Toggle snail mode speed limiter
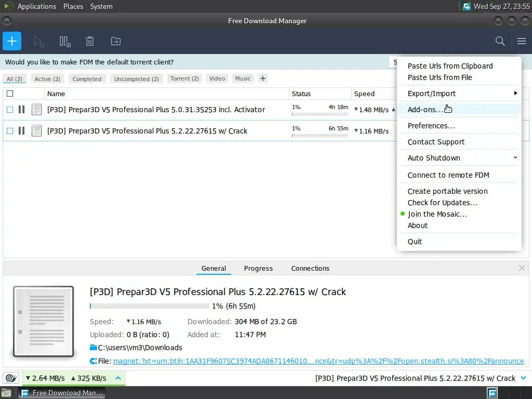 (11, 378)
